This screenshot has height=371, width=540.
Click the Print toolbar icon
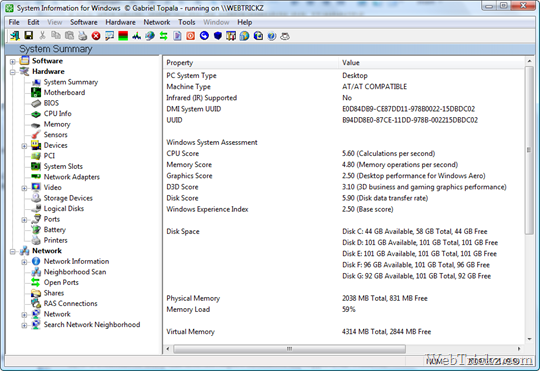tap(82, 35)
